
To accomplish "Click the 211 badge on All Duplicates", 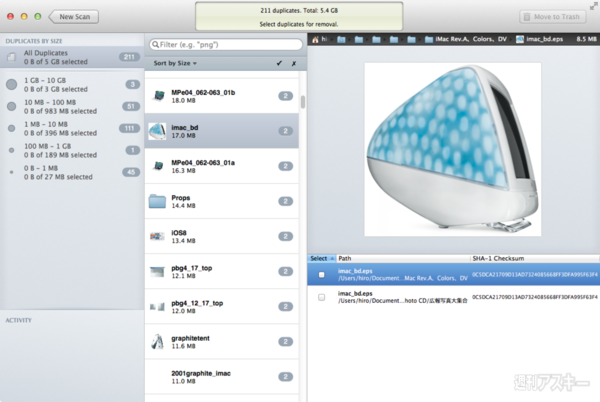I will click(129, 57).
